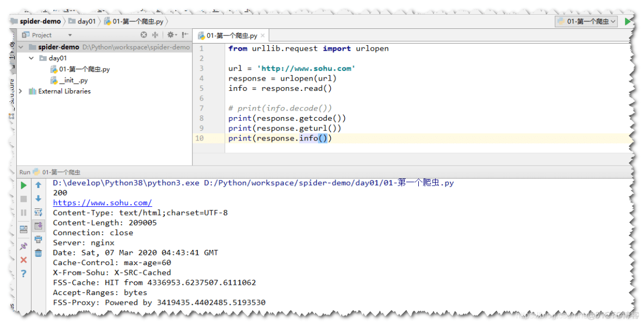Viewport: 644px width, 325px height.
Task: Click the 'Cache-Control: max-age=60' output line
Action: [x=112, y=262]
